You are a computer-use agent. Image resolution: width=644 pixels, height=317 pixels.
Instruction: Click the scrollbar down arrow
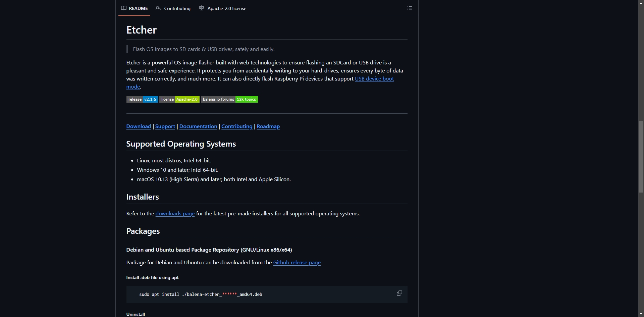pos(641,314)
